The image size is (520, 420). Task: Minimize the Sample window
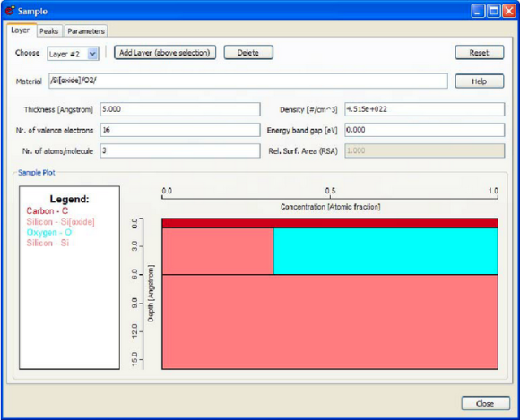tap(477, 11)
